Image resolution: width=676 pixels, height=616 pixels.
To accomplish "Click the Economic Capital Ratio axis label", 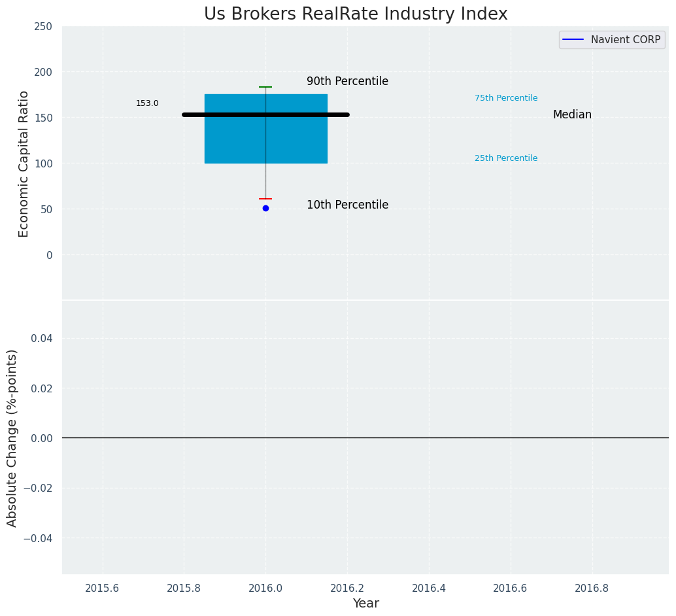I will [24, 164].
